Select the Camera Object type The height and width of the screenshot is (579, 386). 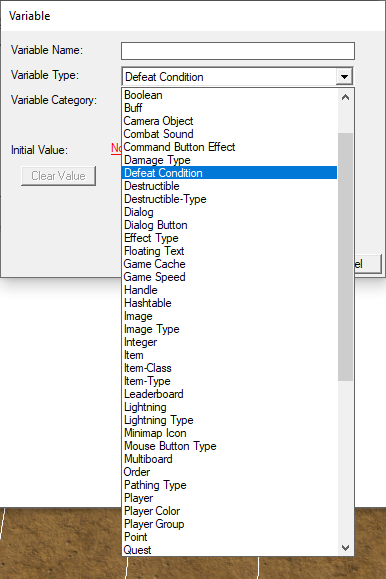229,121
